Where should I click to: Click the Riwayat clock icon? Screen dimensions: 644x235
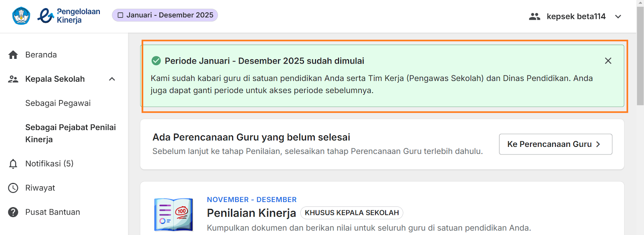click(x=13, y=188)
